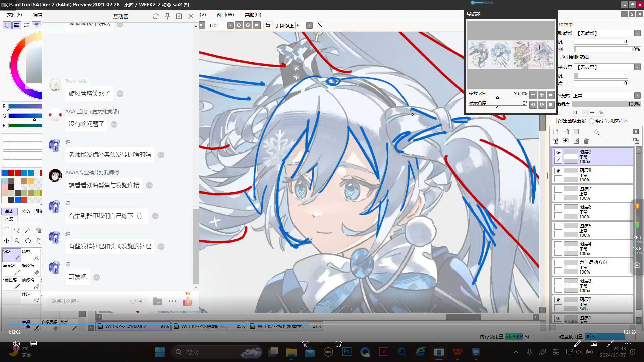
Task: Select the 油漆桶 bucket tool
Action: (30, 283)
